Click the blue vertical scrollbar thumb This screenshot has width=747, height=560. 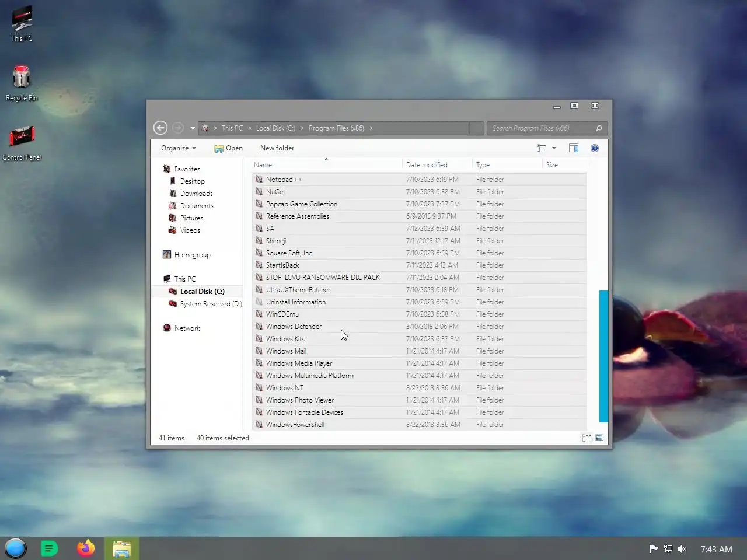[603, 356]
